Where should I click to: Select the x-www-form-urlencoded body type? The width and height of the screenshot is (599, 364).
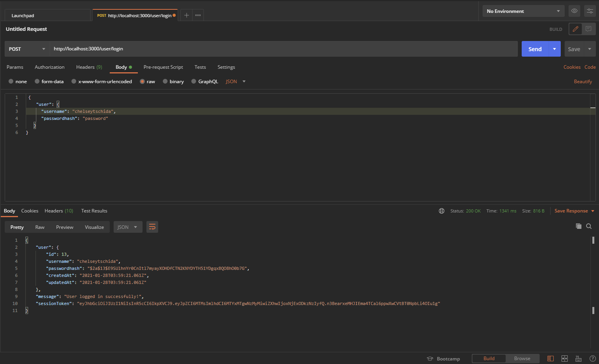(74, 81)
